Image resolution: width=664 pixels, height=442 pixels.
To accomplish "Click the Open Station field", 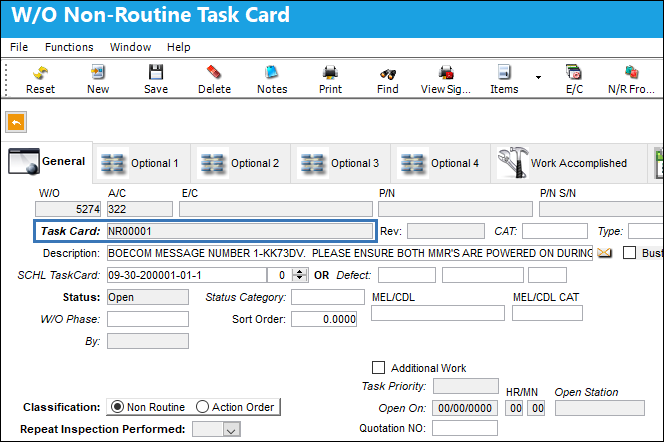I will click(x=600, y=408).
